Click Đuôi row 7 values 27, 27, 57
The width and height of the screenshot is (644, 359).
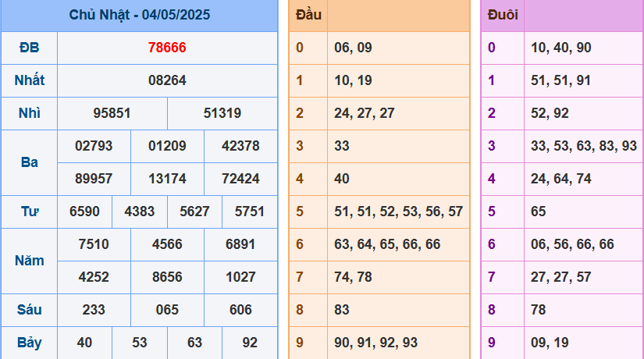pyautogui.click(x=561, y=277)
